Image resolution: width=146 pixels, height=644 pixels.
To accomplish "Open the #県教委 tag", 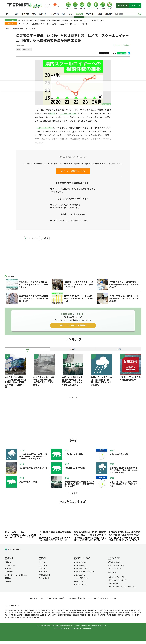I will [x=45, y=238].
